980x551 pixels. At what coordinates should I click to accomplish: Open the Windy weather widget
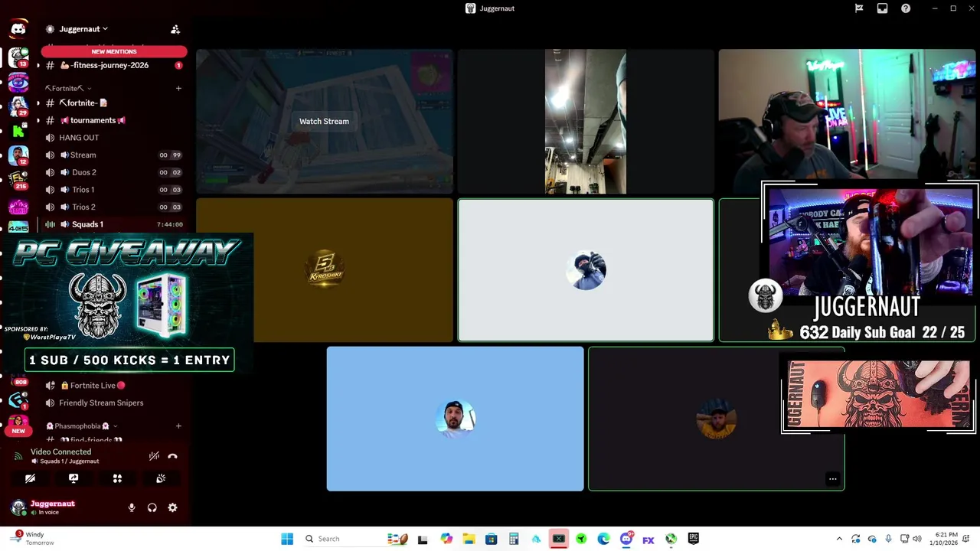click(34, 539)
